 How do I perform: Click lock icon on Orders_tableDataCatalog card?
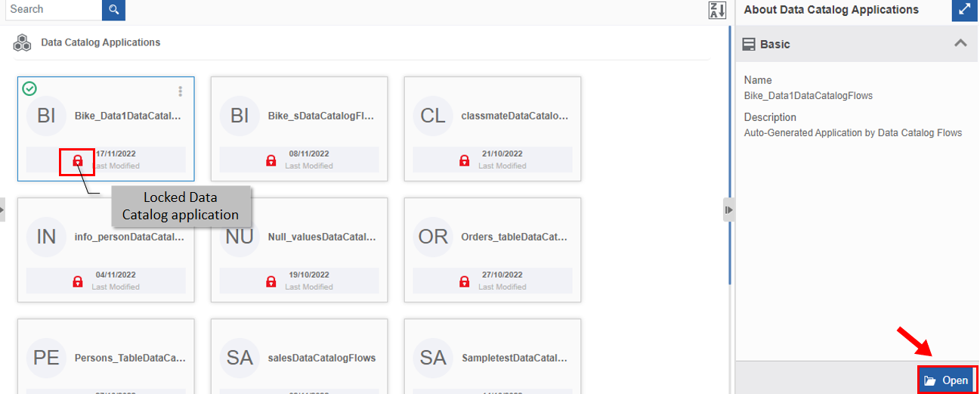point(465,281)
